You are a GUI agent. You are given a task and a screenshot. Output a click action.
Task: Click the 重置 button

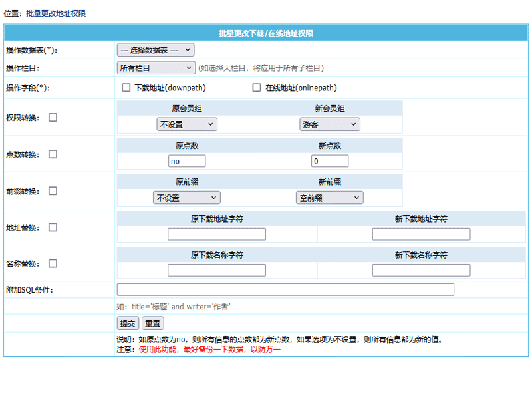coord(153,323)
